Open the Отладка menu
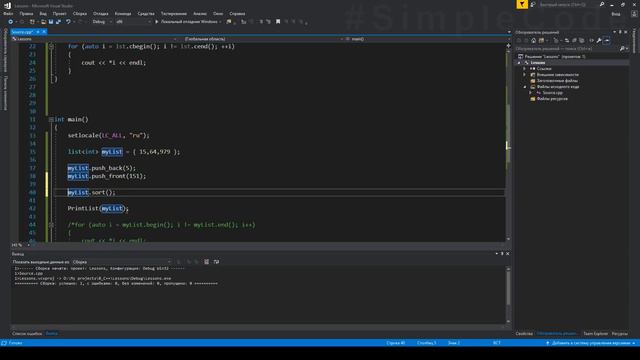 click(100, 13)
